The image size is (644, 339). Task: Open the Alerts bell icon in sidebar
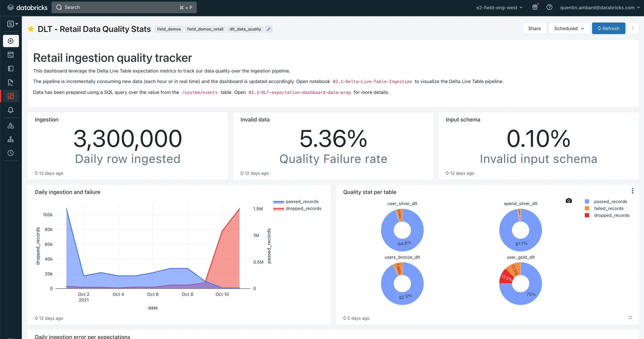click(x=11, y=110)
